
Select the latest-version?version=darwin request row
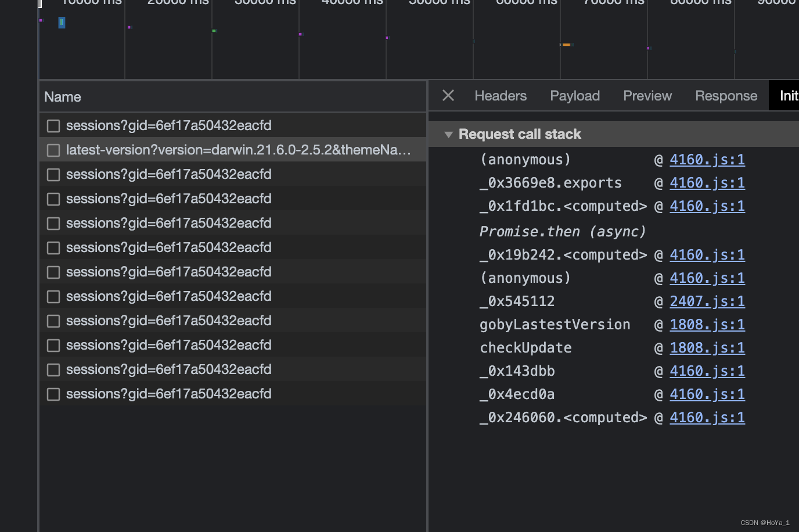(233, 150)
